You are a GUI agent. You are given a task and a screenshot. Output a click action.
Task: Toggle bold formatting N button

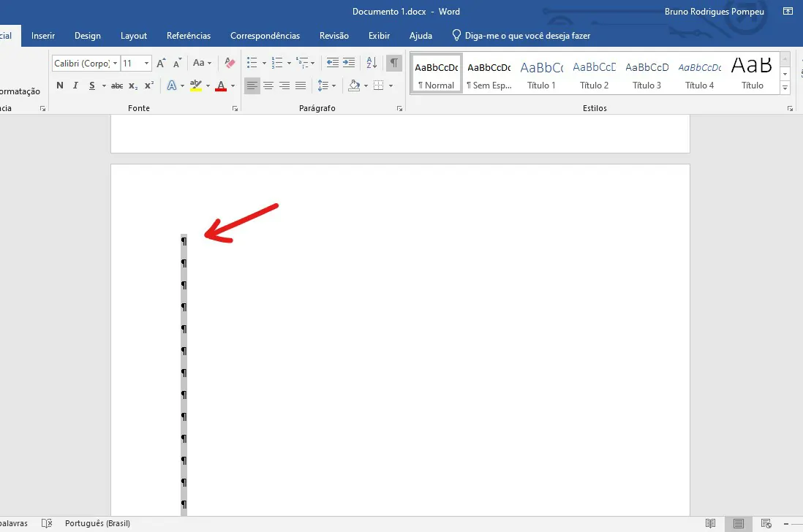[60, 85]
